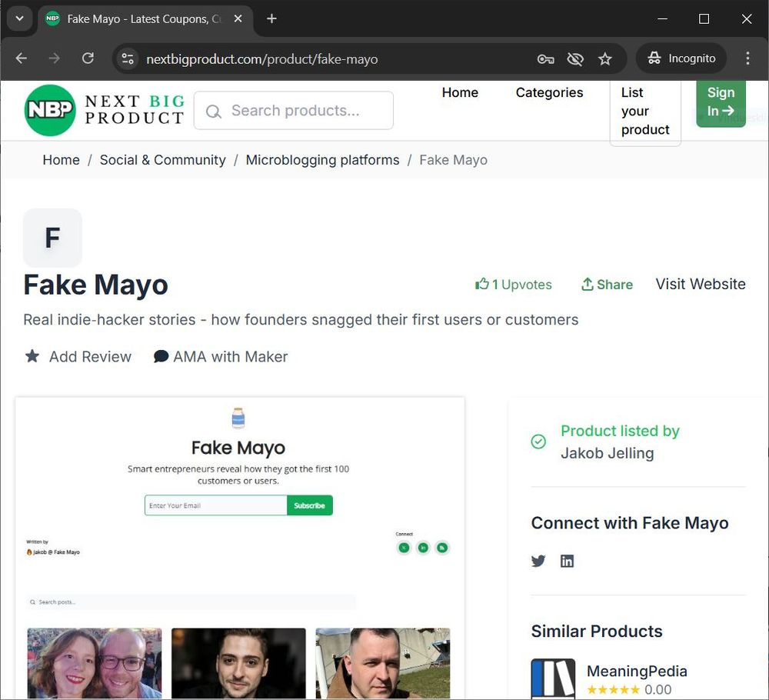
Task: View site information icon in address bar
Action: [128, 59]
